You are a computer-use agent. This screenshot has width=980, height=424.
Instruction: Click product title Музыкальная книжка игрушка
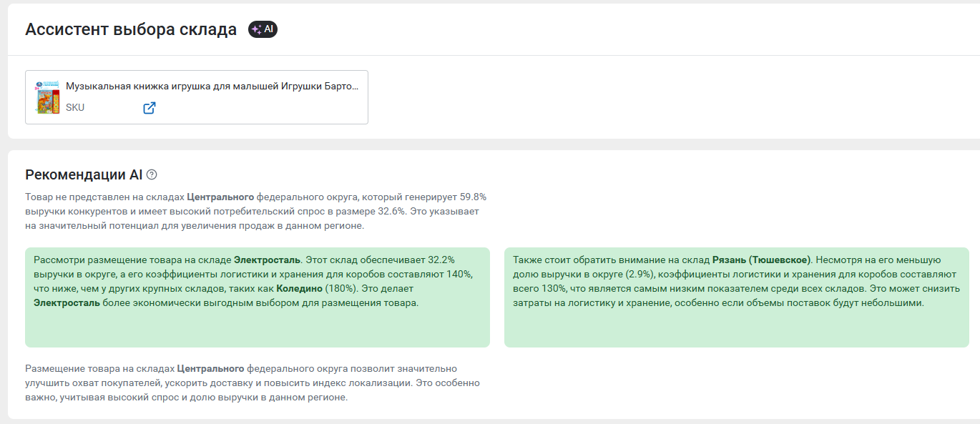coord(212,86)
